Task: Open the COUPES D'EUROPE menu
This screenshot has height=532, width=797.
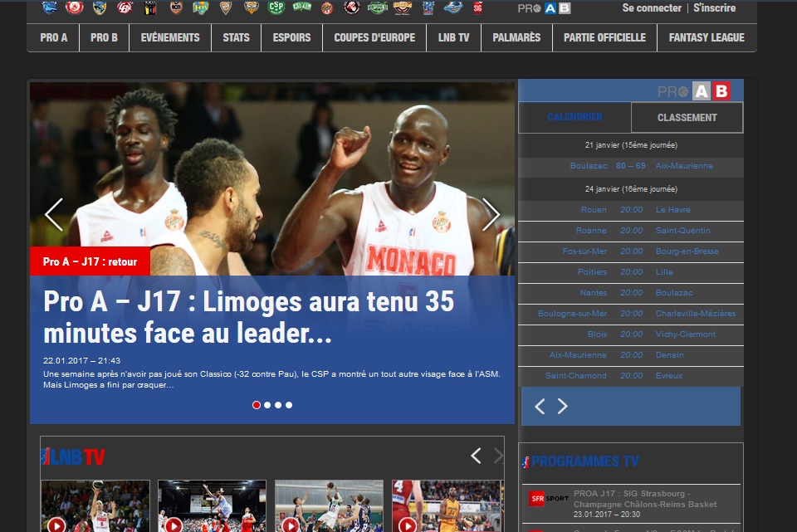Action: [374, 37]
